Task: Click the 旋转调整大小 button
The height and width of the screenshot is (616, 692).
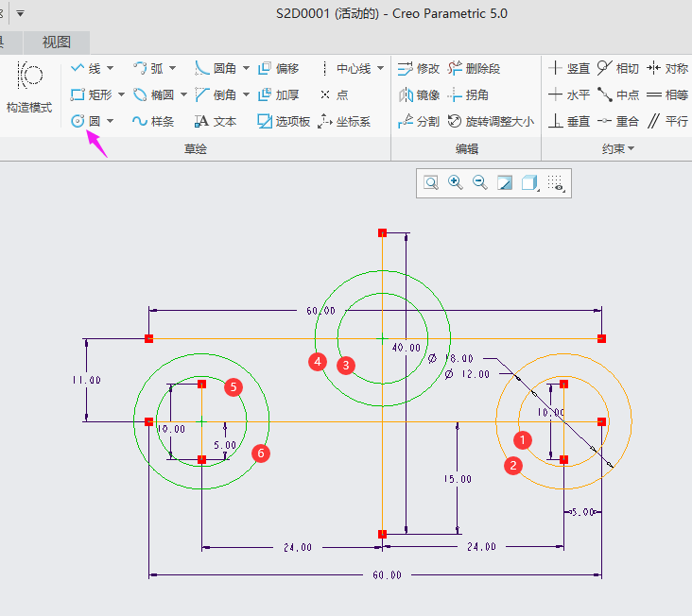Action: point(490,121)
